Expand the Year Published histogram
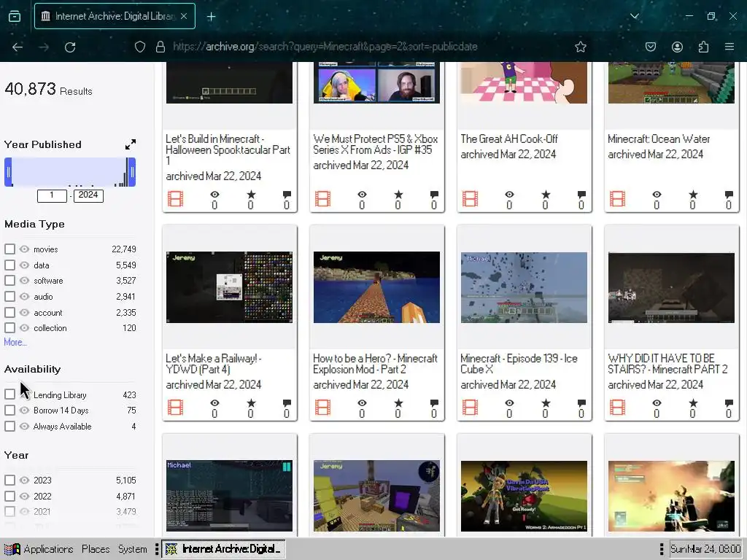This screenshot has width=747, height=560. click(x=130, y=144)
